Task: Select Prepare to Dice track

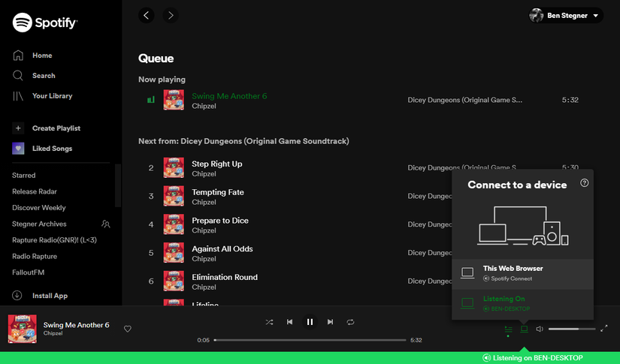Action: (x=220, y=221)
